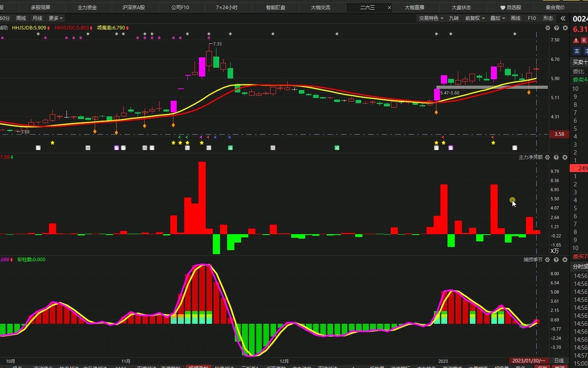Click the red R badge icon
The image size is (588, 368).
coord(584,41)
